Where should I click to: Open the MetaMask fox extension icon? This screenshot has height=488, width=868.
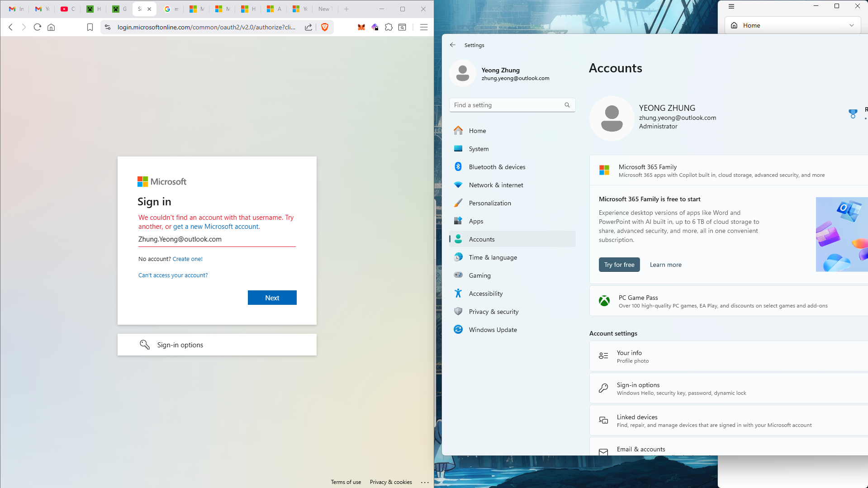pos(361,27)
